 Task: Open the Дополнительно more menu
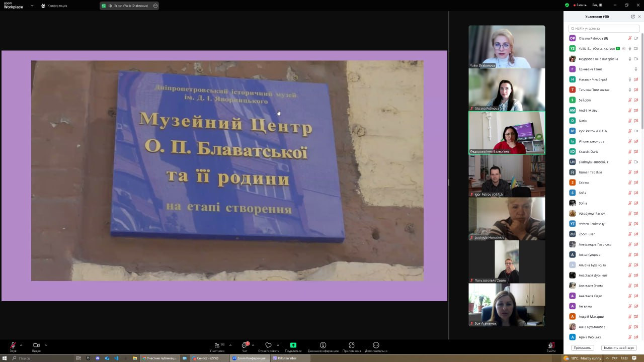click(376, 347)
